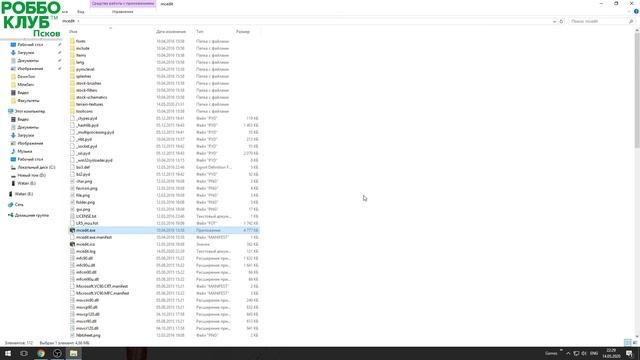Click the network icon in system tray
Viewport: 640px width, 360px height.
(576, 353)
